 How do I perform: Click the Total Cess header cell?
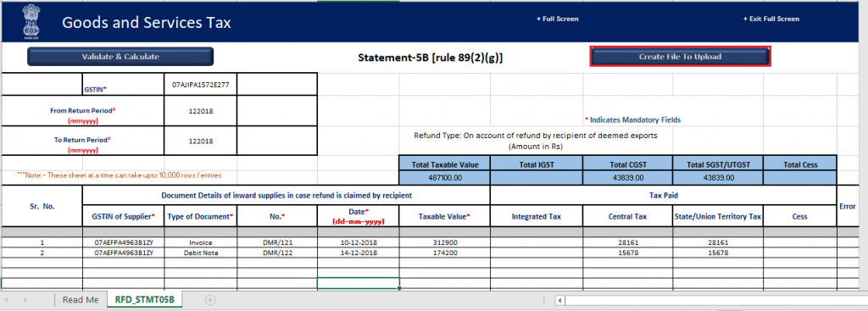[800, 164]
